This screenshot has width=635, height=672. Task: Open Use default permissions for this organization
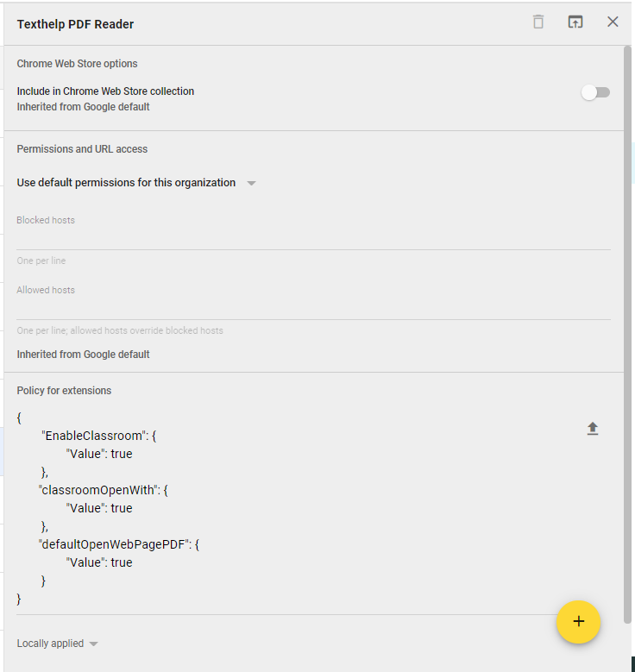[126, 183]
